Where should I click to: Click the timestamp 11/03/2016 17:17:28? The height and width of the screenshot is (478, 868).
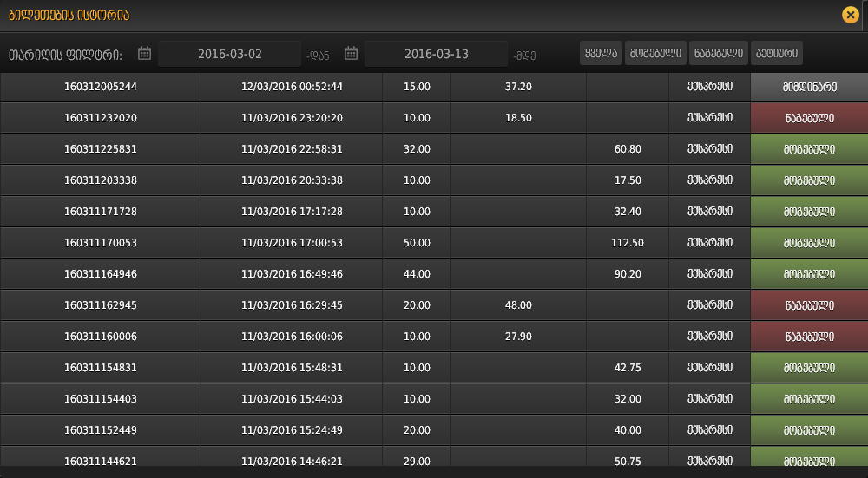[292, 212]
